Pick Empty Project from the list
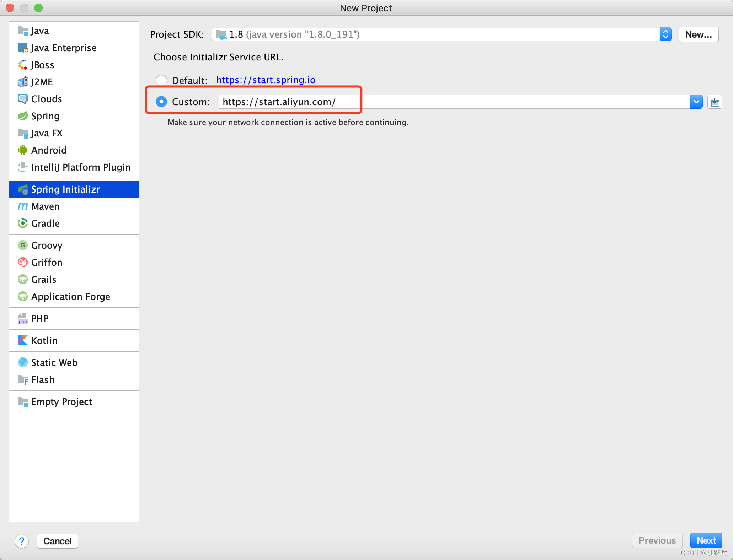The width and height of the screenshot is (733, 560). coord(61,402)
